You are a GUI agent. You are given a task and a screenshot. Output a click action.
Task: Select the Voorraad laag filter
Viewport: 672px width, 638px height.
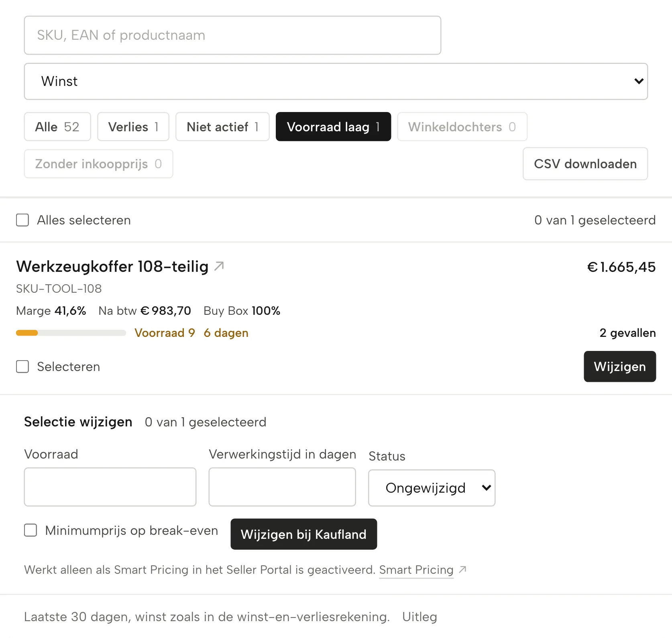click(333, 127)
